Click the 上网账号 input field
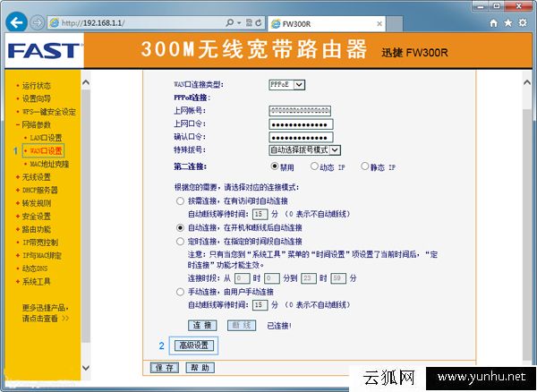 pyautogui.click(x=300, y=111)
